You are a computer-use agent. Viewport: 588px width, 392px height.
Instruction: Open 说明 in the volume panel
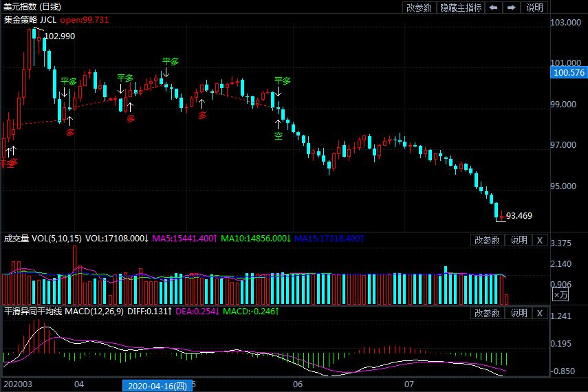pos(519,240)
